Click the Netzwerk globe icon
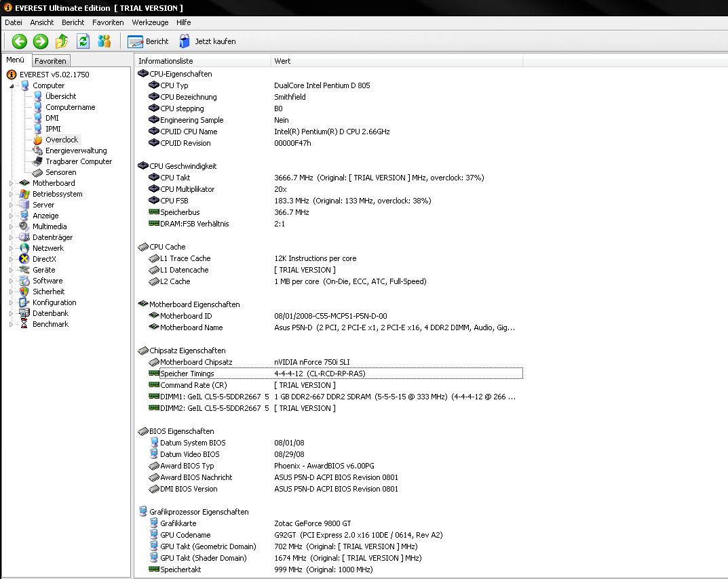Screen dimensions: 728x579 (24, 248)
